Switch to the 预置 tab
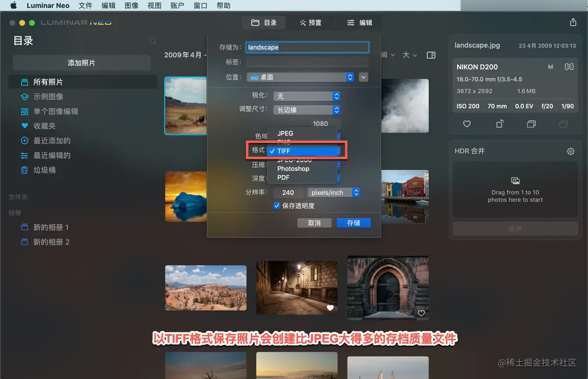This screenshot has width=588, height=379. (311, 23)
